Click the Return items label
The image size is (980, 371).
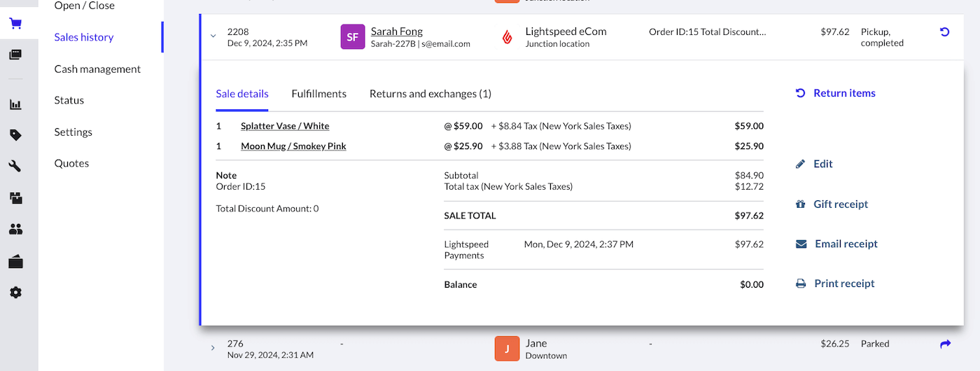[x=844, y=93]
